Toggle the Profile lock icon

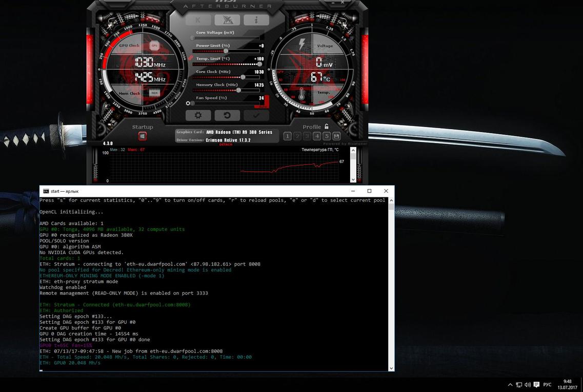click(327, 127)
